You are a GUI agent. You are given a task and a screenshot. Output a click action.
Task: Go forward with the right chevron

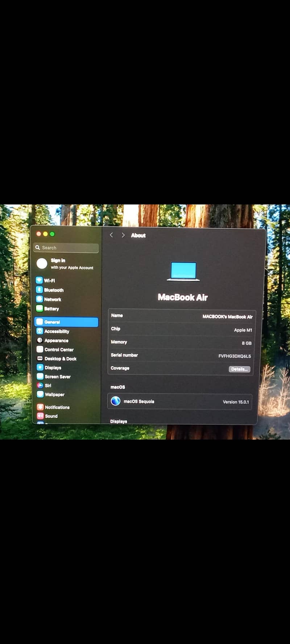(x=123, y=235)
